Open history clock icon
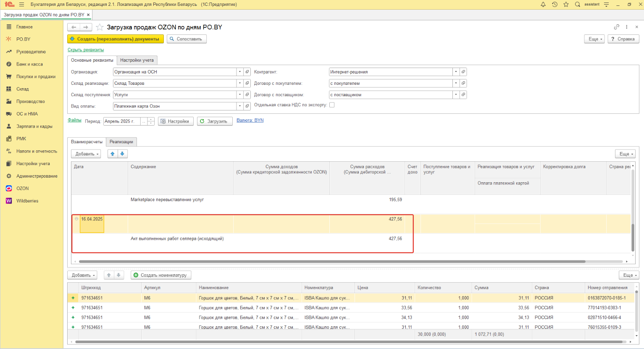Viewport: 644px width, 349px height. click(555, 4)
